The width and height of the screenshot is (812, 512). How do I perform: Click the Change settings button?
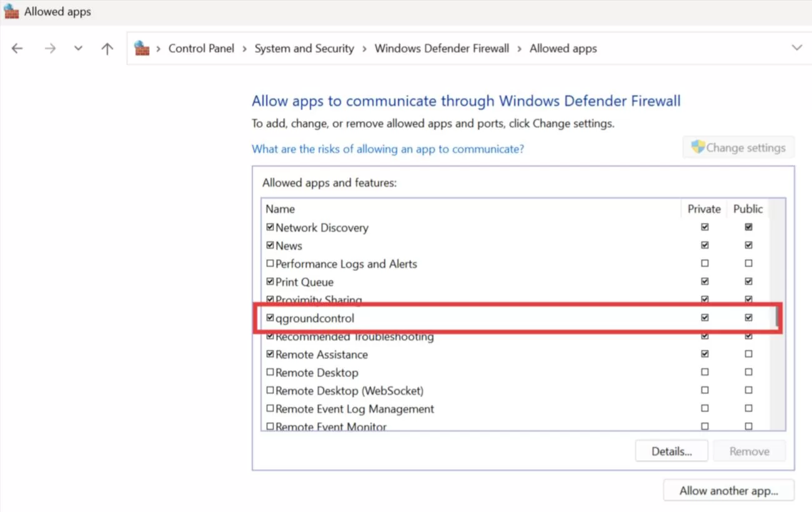(738, 148)
